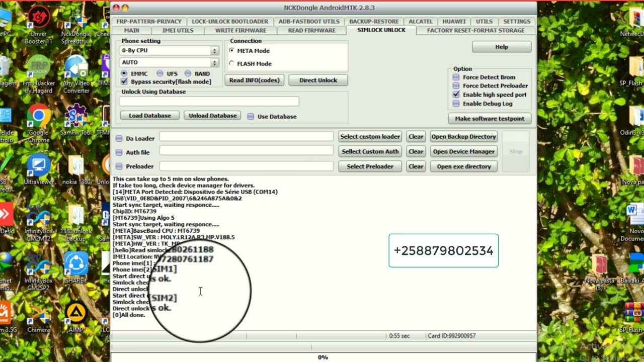
Task: Open FACTORY RESET-FORMAT STORAGE tab
Action: click(x=475, y=31)
